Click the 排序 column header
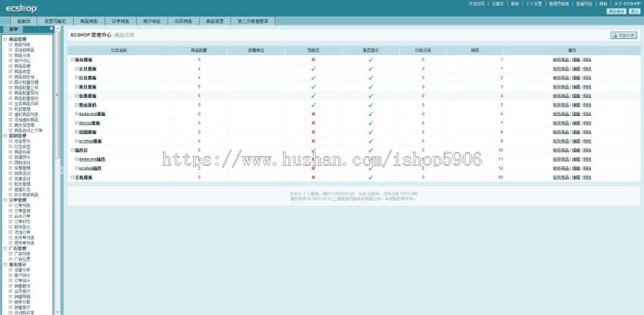This screenshot has width=644, height=315. [x=475, y=50]
